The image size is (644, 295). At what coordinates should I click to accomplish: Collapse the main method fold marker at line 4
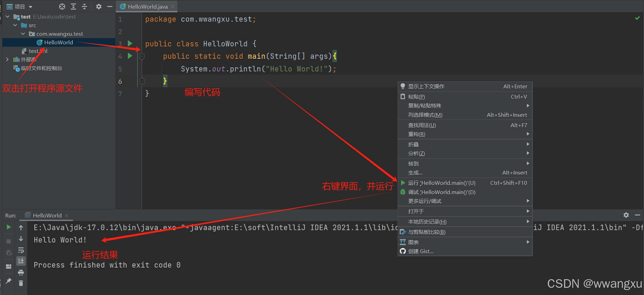(x=142, y=56)
